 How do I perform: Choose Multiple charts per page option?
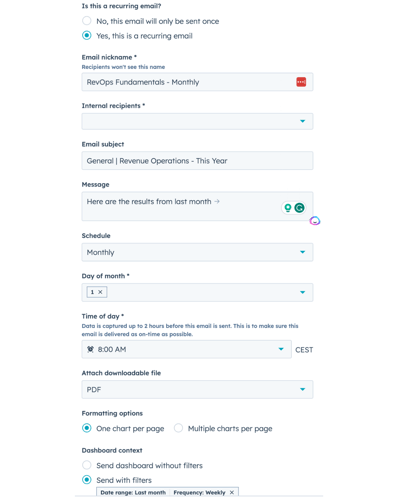(178, 428)
